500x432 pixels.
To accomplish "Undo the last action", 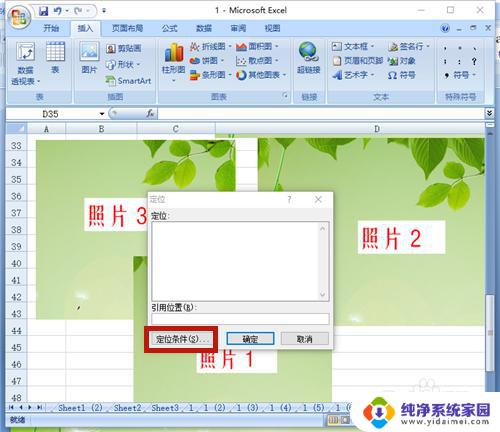I will (x=58, y=11).
